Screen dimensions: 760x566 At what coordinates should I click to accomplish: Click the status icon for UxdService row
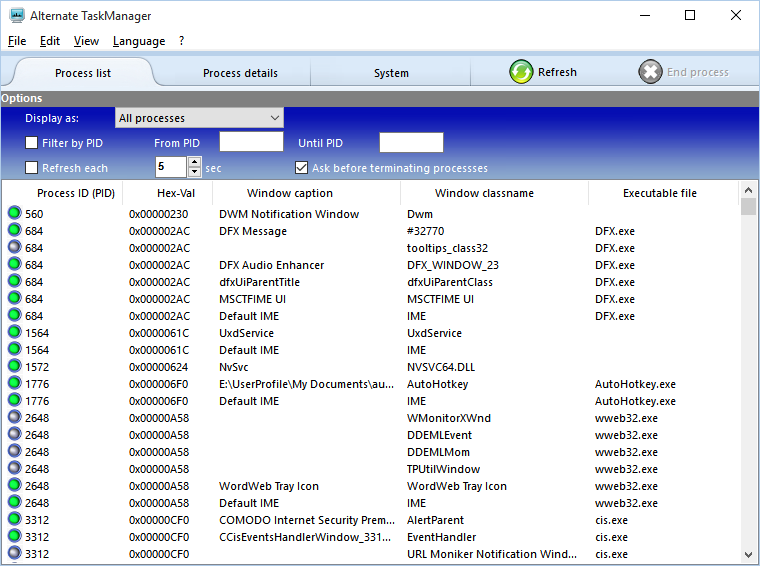click(x=15, y=332)
